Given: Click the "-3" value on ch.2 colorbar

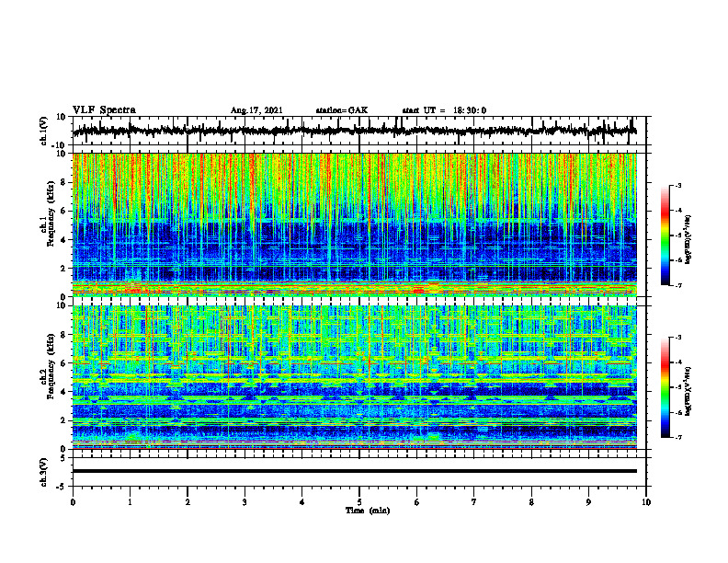Looking at the screenshot, I should coord(678,338).
